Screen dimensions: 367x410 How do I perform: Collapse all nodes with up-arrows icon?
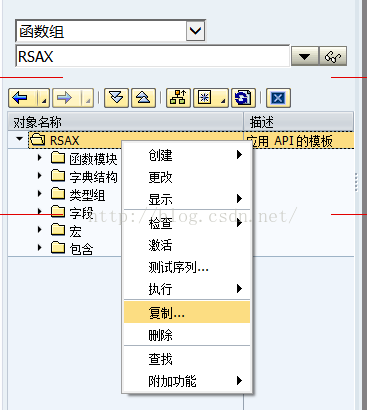(x=144, y=98)
